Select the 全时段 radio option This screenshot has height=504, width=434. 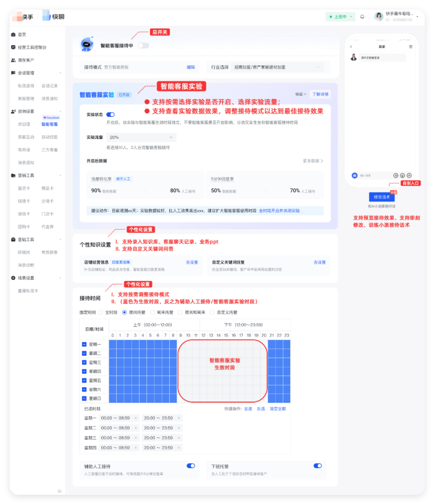coord(107,313)
